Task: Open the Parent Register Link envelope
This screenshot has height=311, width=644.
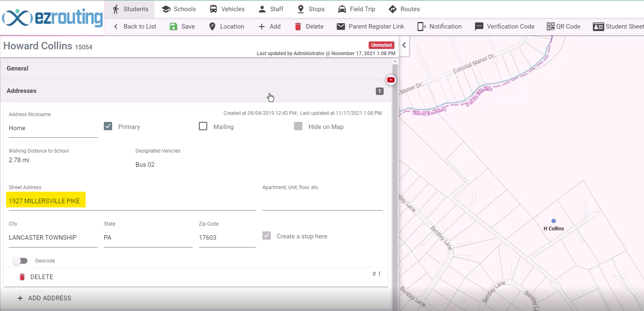Action: (341, 27)
